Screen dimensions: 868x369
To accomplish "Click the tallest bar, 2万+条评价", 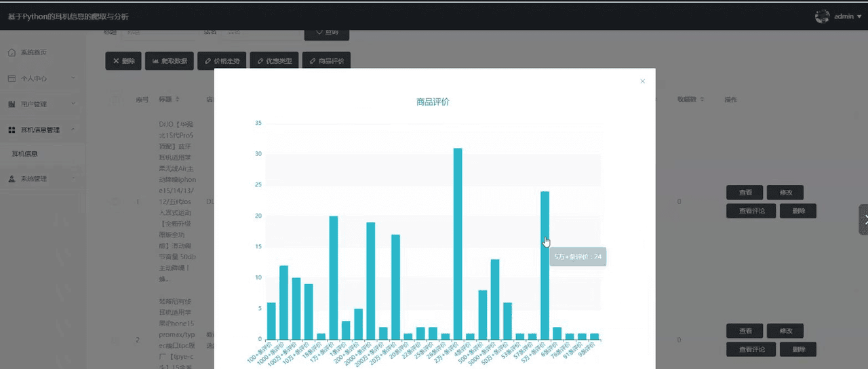I will pyautogui.click(x=458, y=243).
